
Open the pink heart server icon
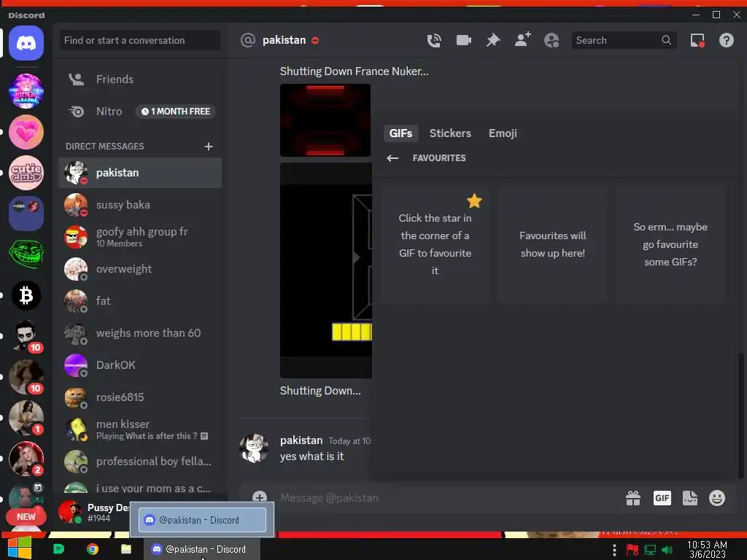pyautogui.click(x=26, y=132)
